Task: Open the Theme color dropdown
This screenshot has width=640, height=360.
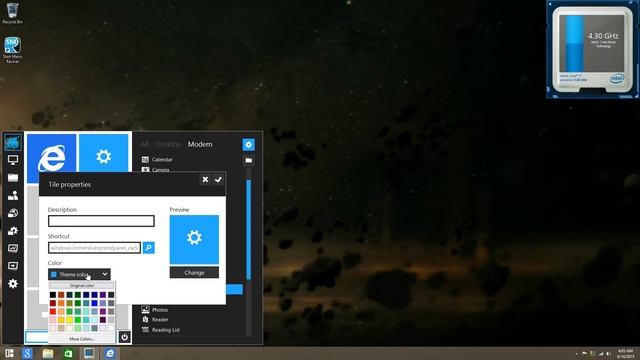Action: tap(79, 274)
